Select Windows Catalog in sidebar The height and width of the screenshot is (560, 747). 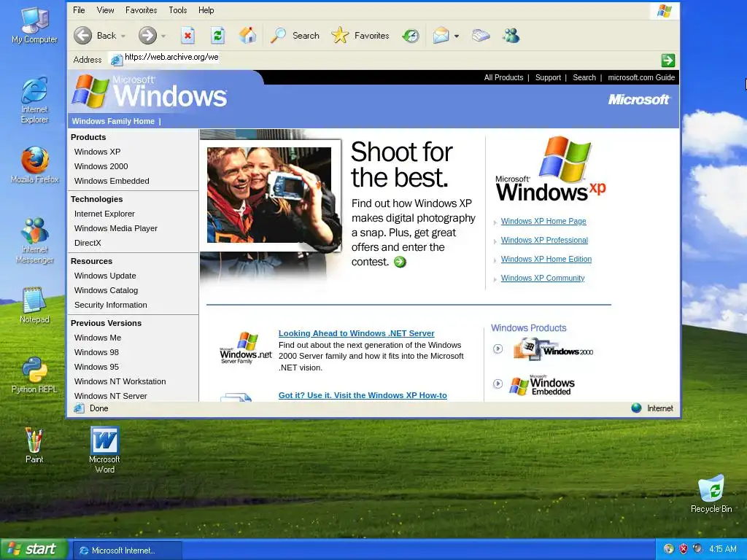(x=106, y=290)
